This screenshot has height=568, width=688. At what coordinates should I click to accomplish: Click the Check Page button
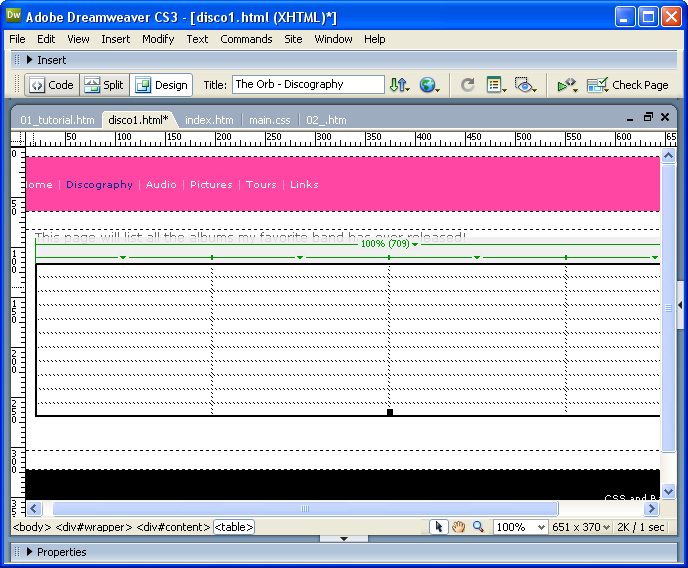pyautogui.click(x=628, y=85)
